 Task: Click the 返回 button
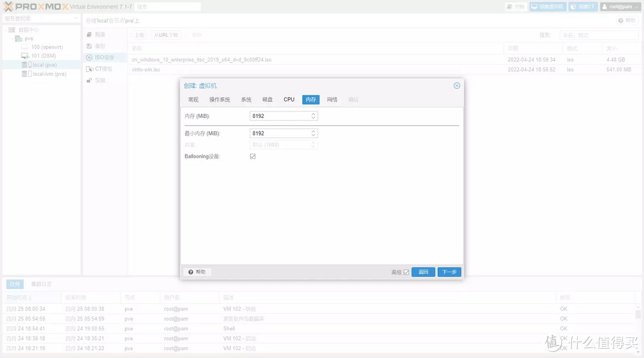coord(423,272)
